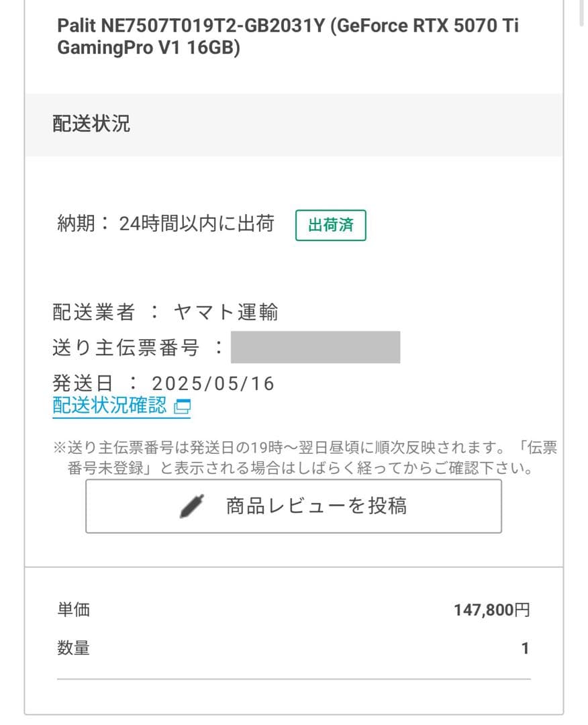Click the 単価 row label
The width and height of the screenshot is (588, 725).
pyautogui.click(x=74, y=610)
